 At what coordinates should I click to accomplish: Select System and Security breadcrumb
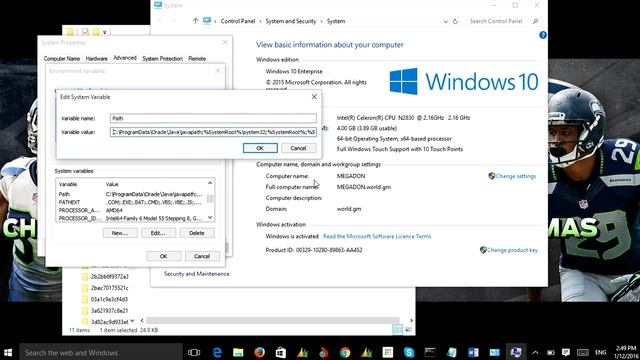tap(291, 21)
